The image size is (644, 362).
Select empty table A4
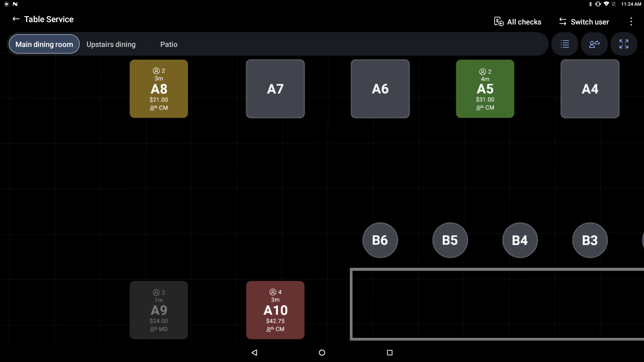pyautogui.click(x=589, y=88)
